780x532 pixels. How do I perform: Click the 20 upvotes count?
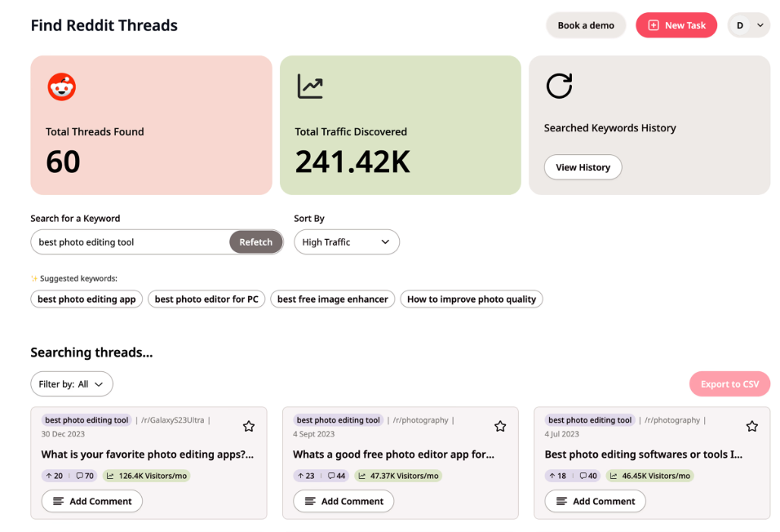click(x=54, y=476)
